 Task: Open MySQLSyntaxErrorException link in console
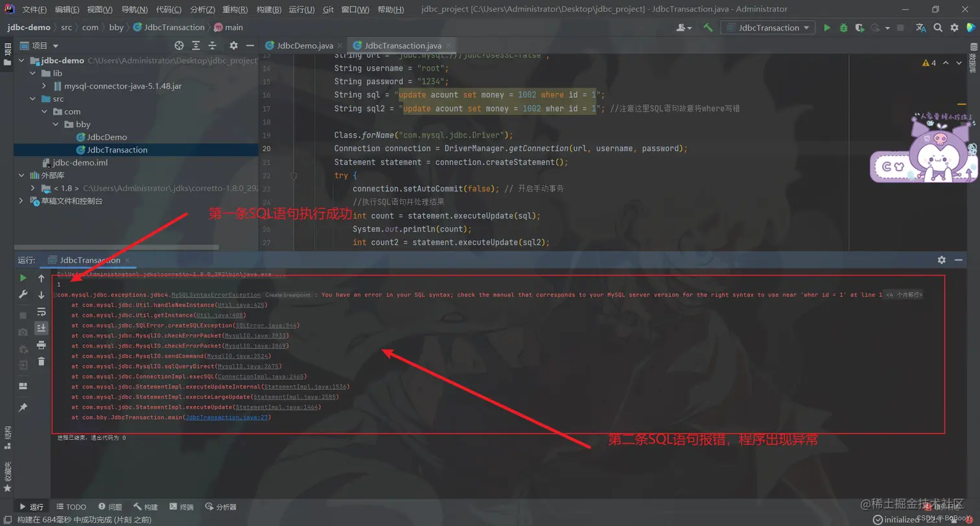[216, 294]
